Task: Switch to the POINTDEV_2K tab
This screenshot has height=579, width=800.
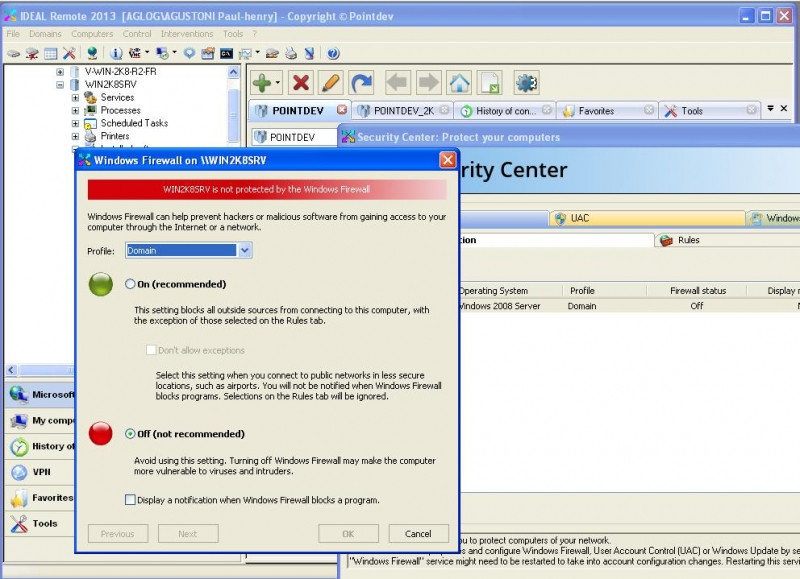Action: pyautogui.click(x=402, y=111)
